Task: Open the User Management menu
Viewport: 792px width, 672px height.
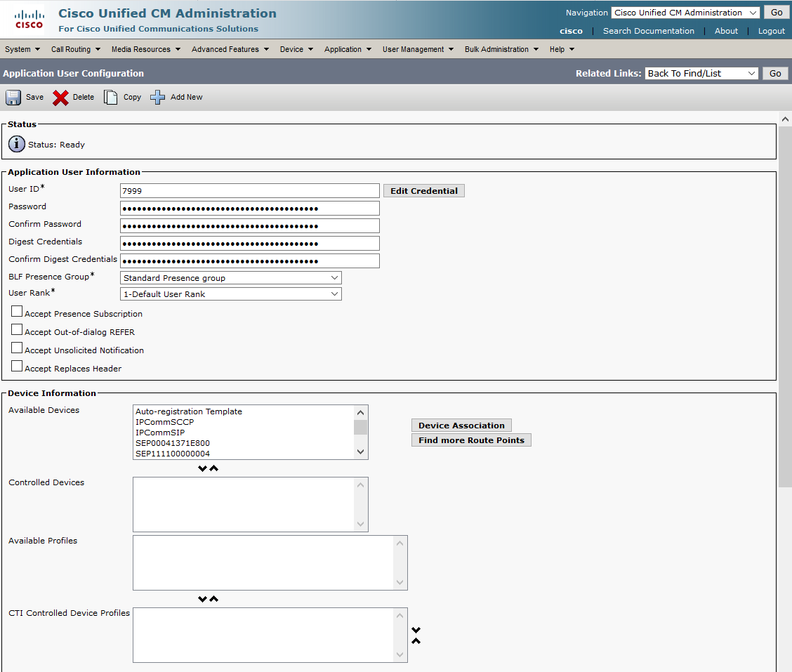Action: tap(418, 49)
